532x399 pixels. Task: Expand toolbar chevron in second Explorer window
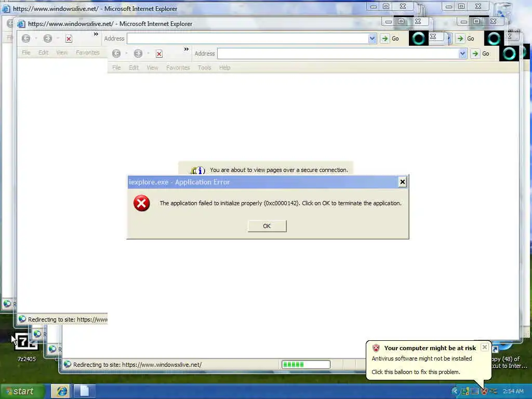pos(96,34)
